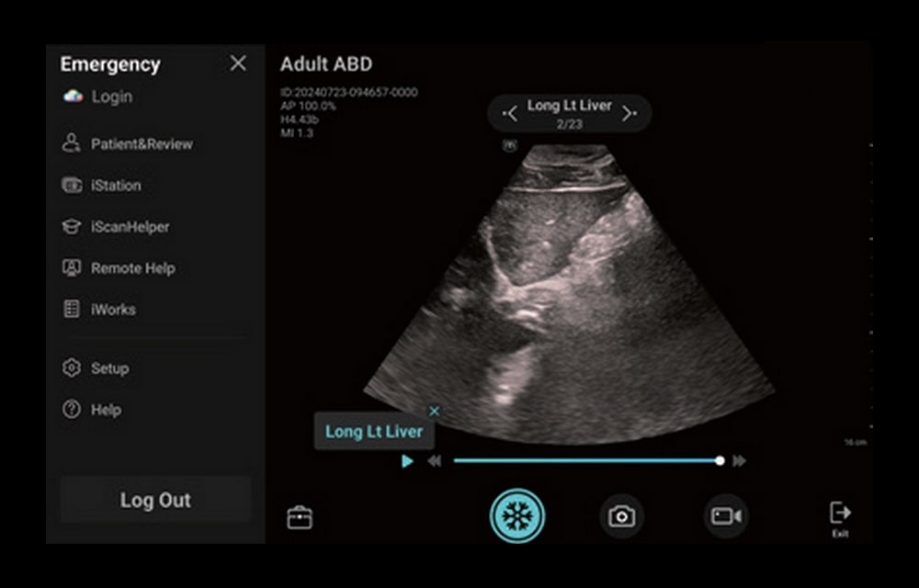
Task: Click the Exit icon
Action: pos(840,517)
